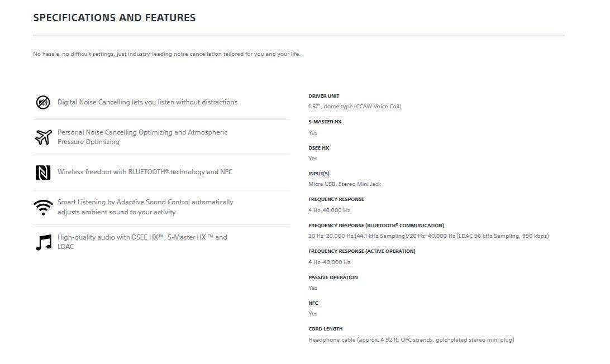Click the no hassle tagline under the heading
610x364 pixels.
coord(166,54)
